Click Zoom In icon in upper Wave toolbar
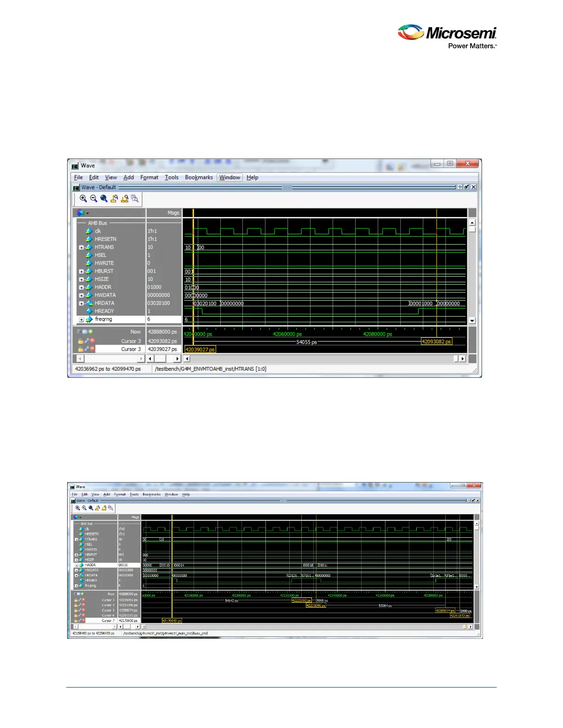 click(83, 199)
